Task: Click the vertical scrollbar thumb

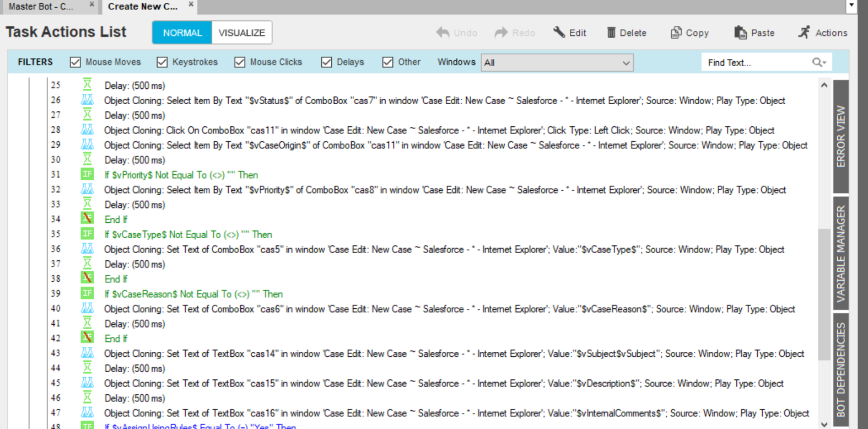Action: (x=824, y=293)
